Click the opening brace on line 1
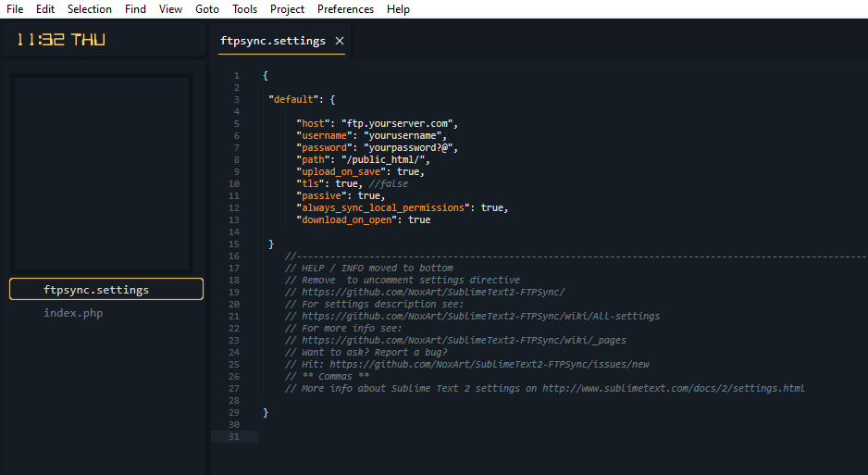 266,75
